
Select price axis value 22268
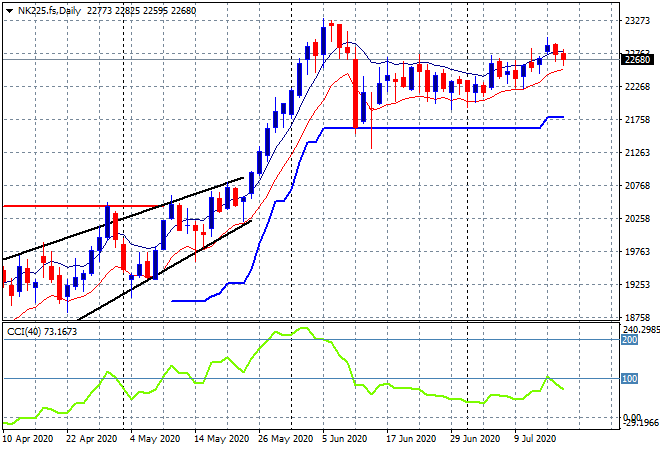[x=637, y=87]
